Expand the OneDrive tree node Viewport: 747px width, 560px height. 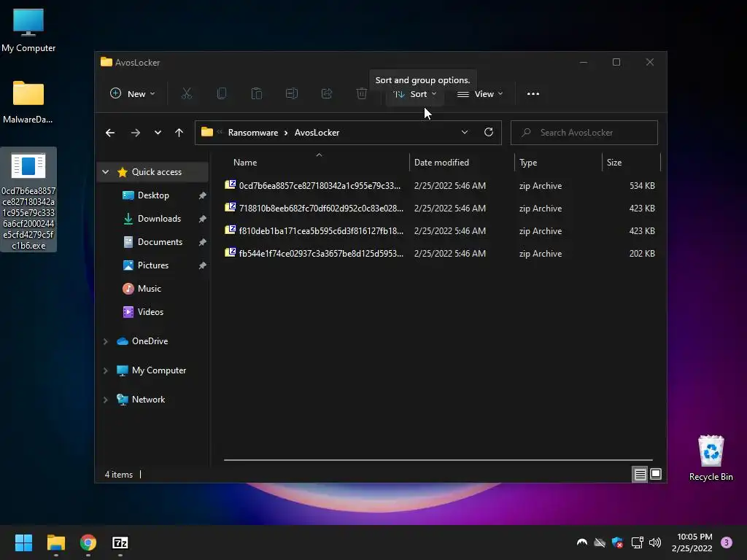(105, 341)
